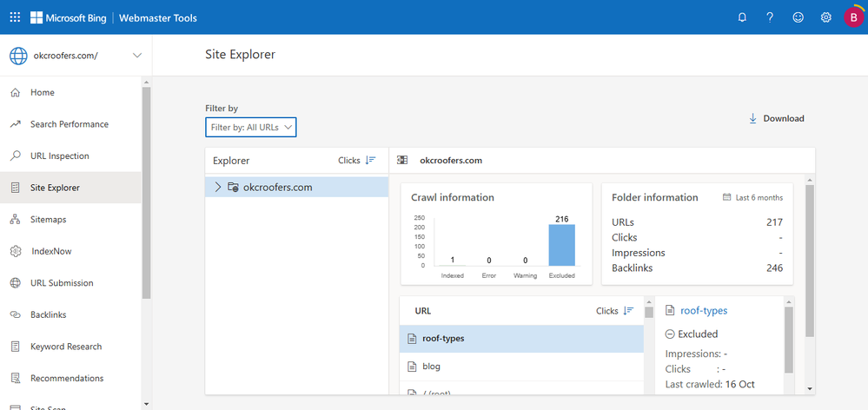Click the detail pane scrollbar thumb
Screen dimensions: 868x410
point(809,261)
